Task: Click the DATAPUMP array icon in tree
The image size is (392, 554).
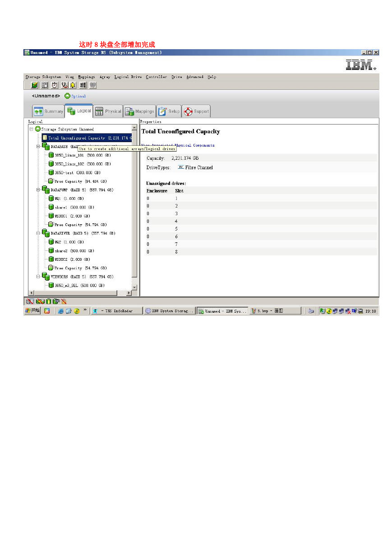Action: pos(46,190)
